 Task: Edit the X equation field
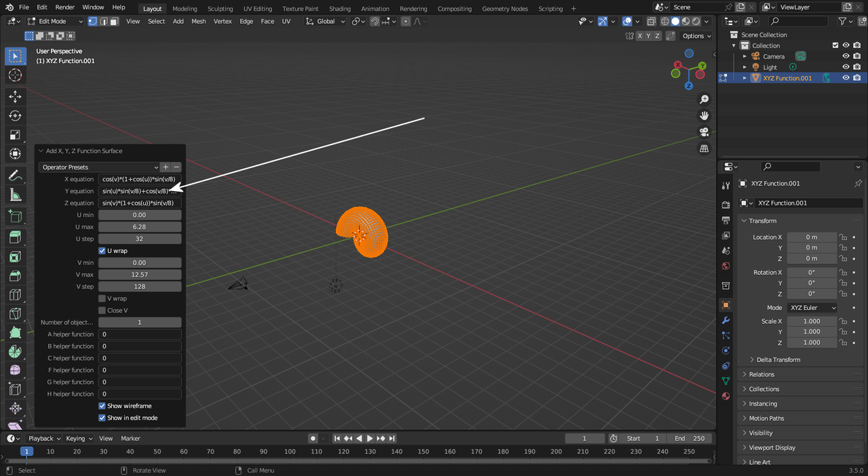pyautogui.click(x=140, y=179)
